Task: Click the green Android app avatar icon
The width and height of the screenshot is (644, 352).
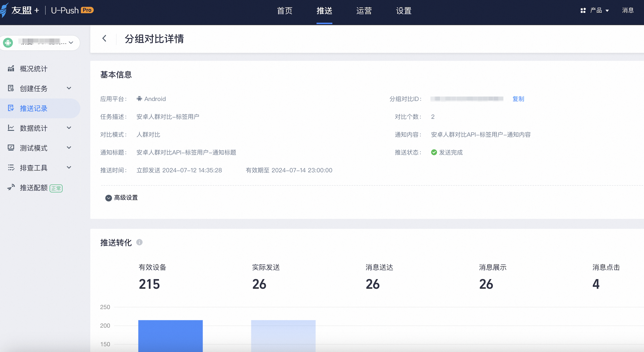Action: (8, 42)
